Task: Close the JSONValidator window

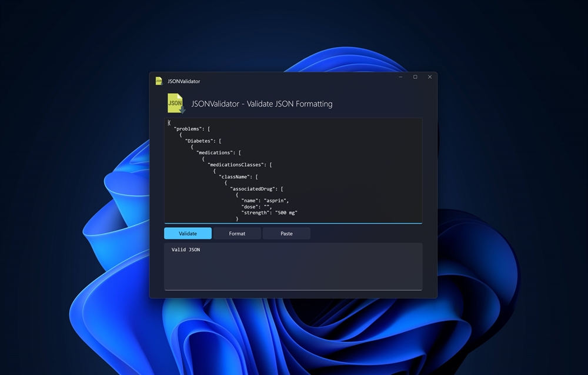Action: coord(430,77)
